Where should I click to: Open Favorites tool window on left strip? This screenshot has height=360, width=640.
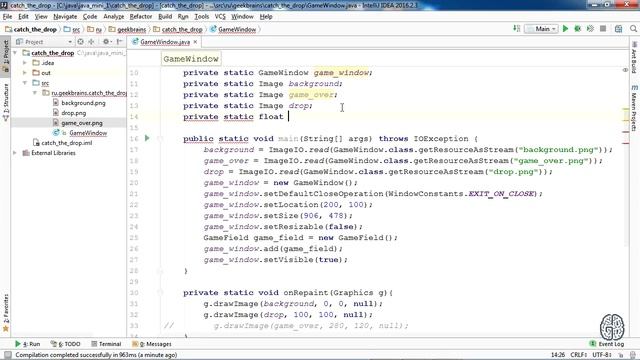[x=6, y=312]
